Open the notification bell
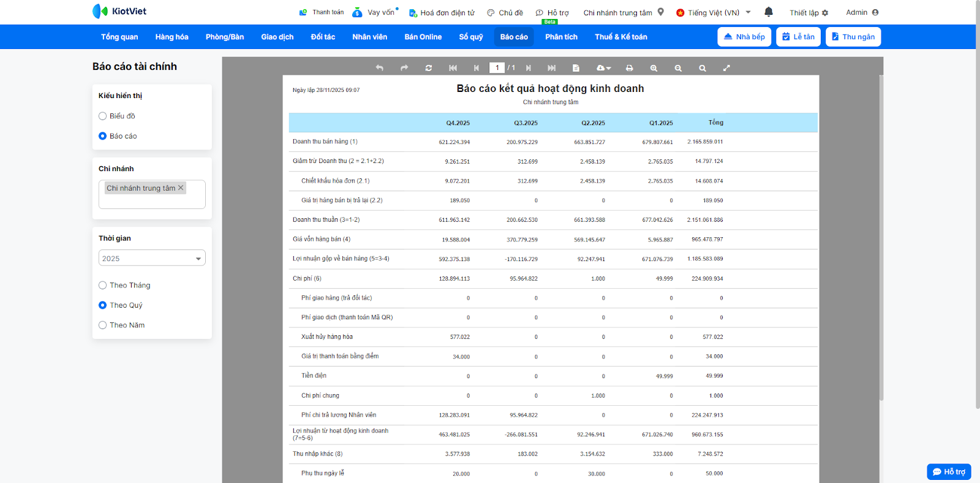This screenshot has width=980, height=483. [769, 12]
